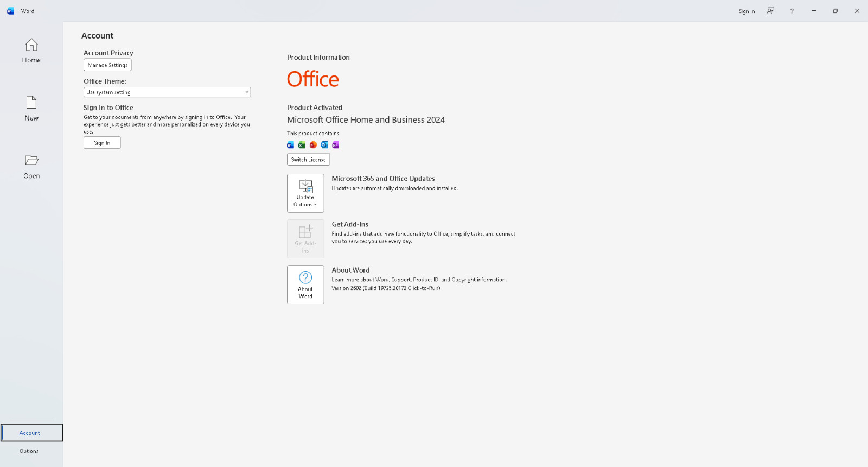
Task: Expand the Office Theme combo box
Action: point(167,92)
